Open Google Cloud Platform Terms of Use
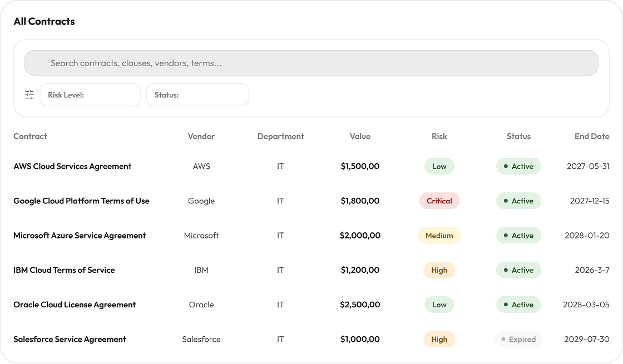623x364 pixels. click(81, 201)
